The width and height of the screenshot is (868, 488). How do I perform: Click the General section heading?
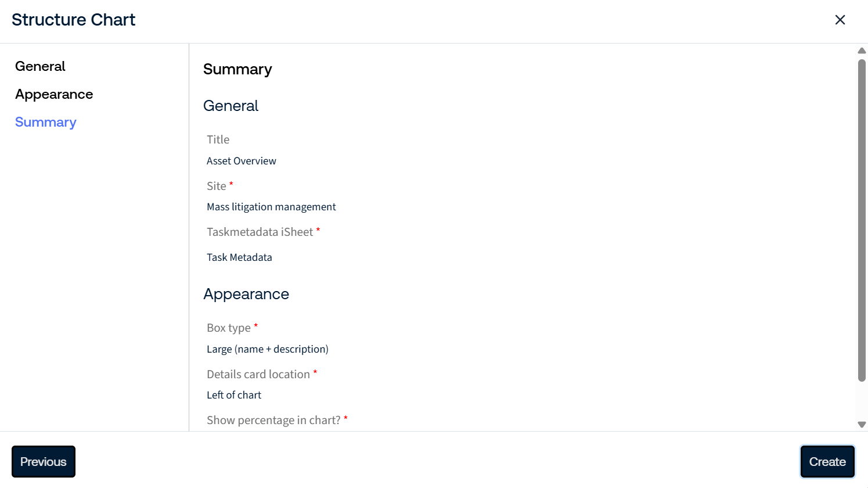(230, 106)
